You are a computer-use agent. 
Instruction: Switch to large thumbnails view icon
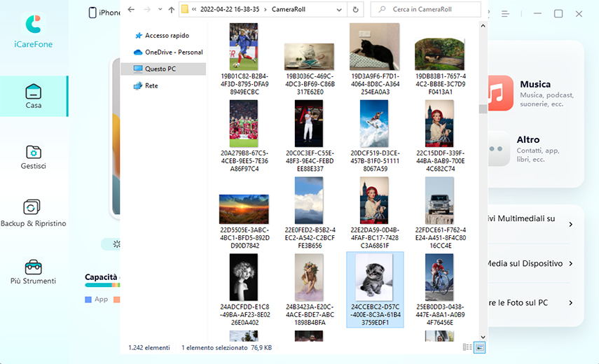(x=480, y=347)
